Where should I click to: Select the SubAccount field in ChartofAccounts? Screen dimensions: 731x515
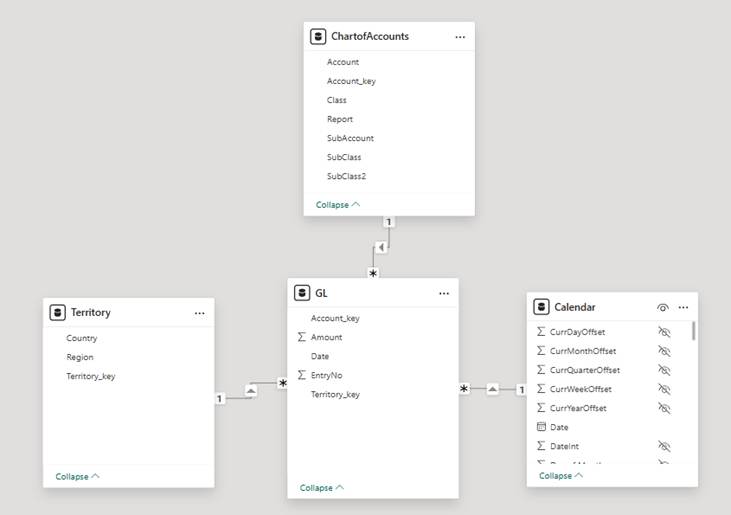pos(350,138)
